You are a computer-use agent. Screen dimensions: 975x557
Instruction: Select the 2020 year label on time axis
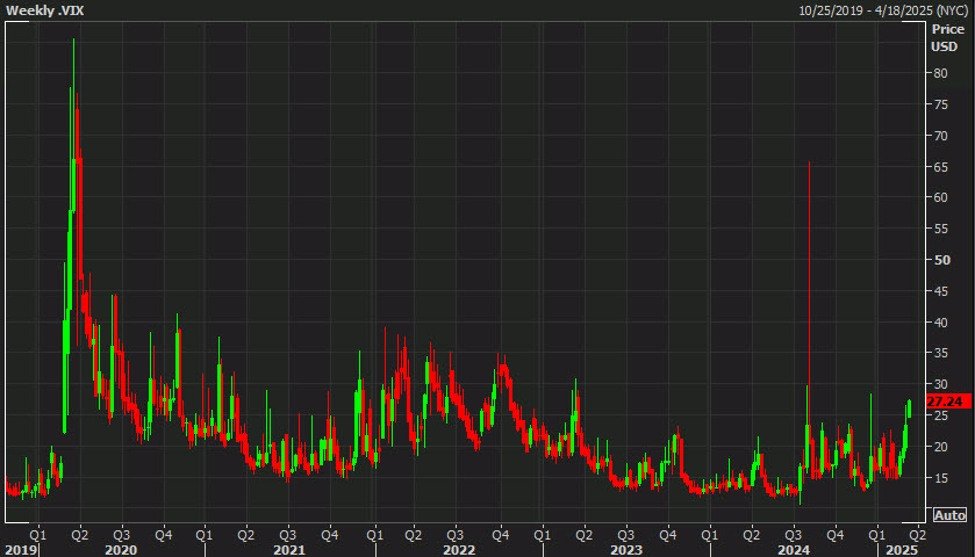tap(120, 549)
